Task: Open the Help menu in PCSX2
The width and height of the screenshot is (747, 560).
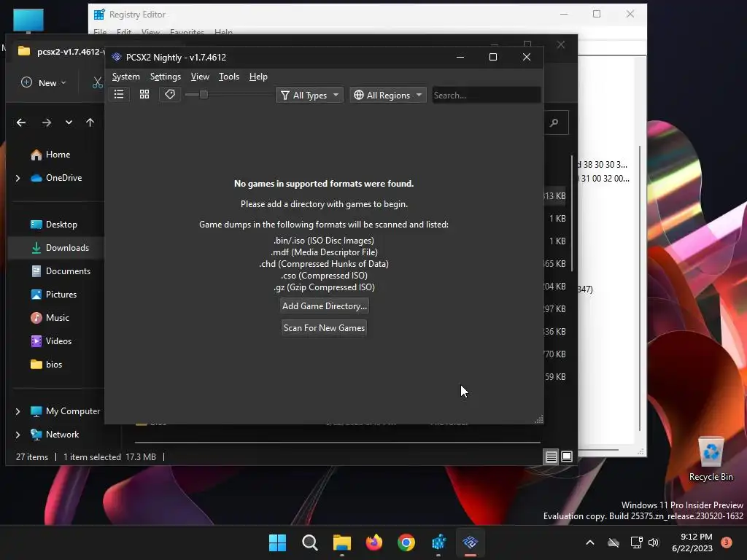Action: tap(258, 77)
